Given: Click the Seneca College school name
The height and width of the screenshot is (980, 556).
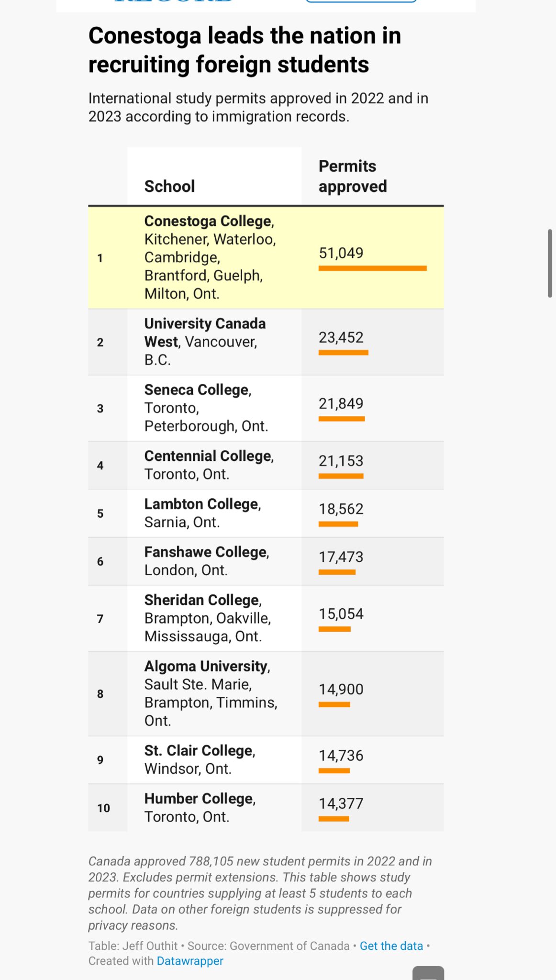Looking at the screenshot, I should (197, 390).
